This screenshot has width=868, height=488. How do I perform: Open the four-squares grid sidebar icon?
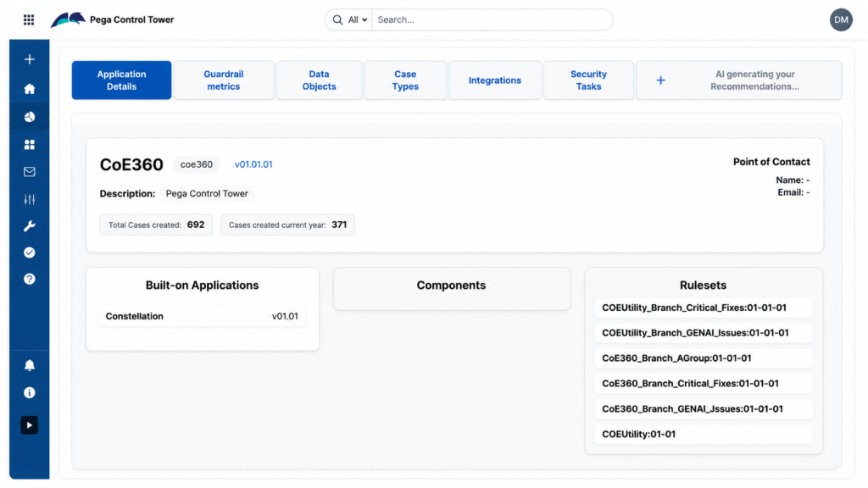(x=30, y=145)
